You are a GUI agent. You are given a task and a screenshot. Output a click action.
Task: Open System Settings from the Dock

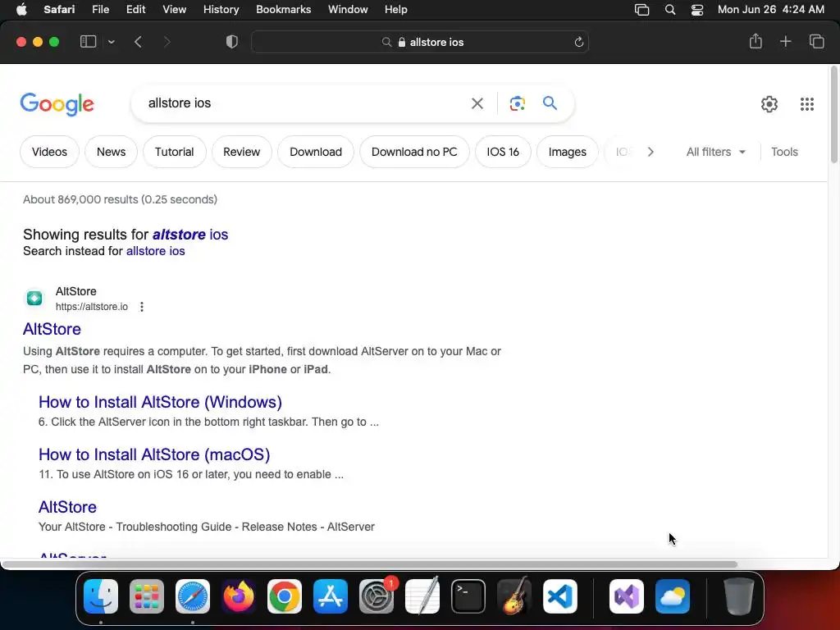[x=376, y=596]
